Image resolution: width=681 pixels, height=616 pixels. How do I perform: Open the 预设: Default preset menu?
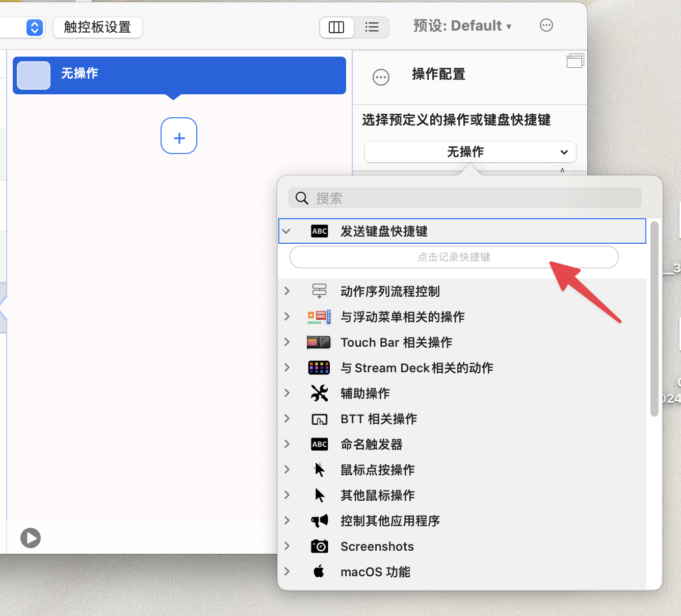coord(462,25)
